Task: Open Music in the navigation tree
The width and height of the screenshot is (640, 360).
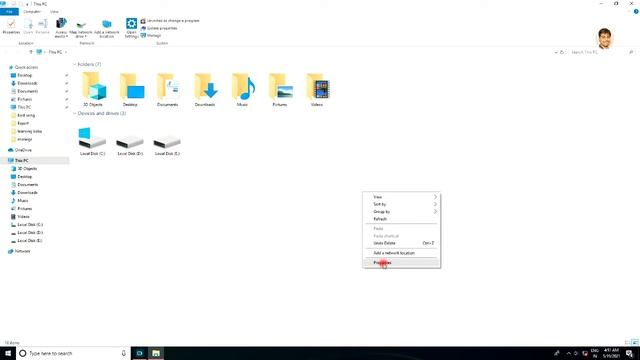Action: [x=23, y=201]
